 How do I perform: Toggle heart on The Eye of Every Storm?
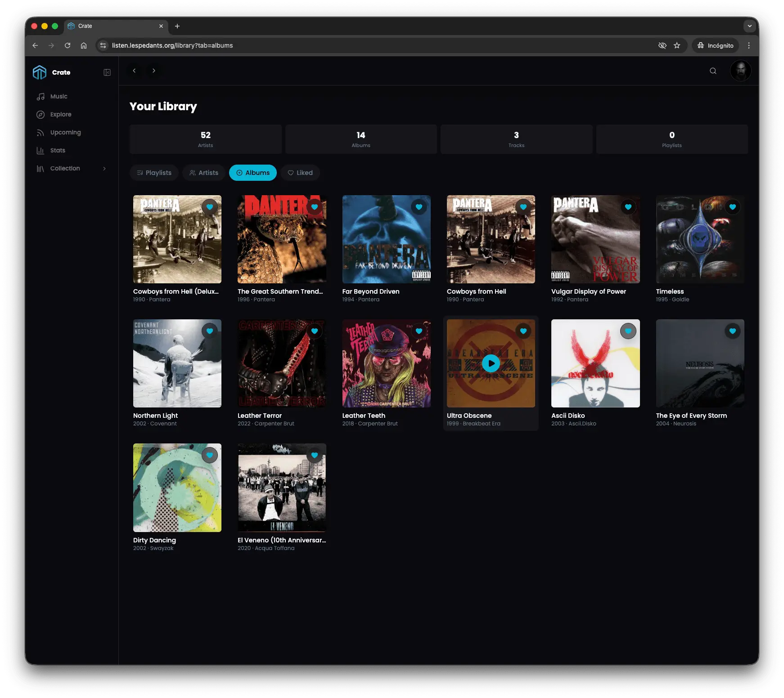pos(733,331)
